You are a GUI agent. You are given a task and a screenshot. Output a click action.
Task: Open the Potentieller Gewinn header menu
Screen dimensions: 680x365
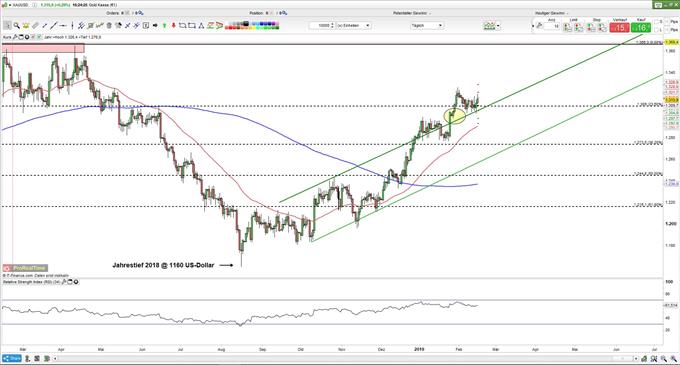(x=412, y=13)
